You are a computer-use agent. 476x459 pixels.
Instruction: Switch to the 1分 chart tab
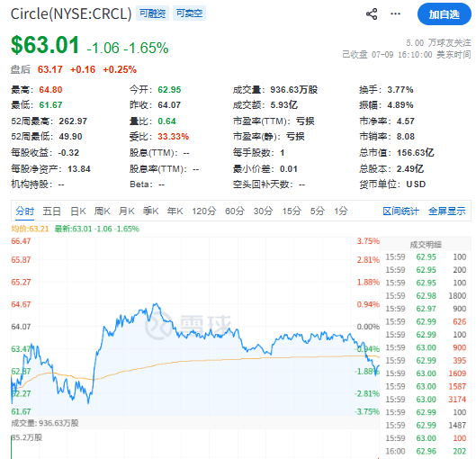point(341,211)
